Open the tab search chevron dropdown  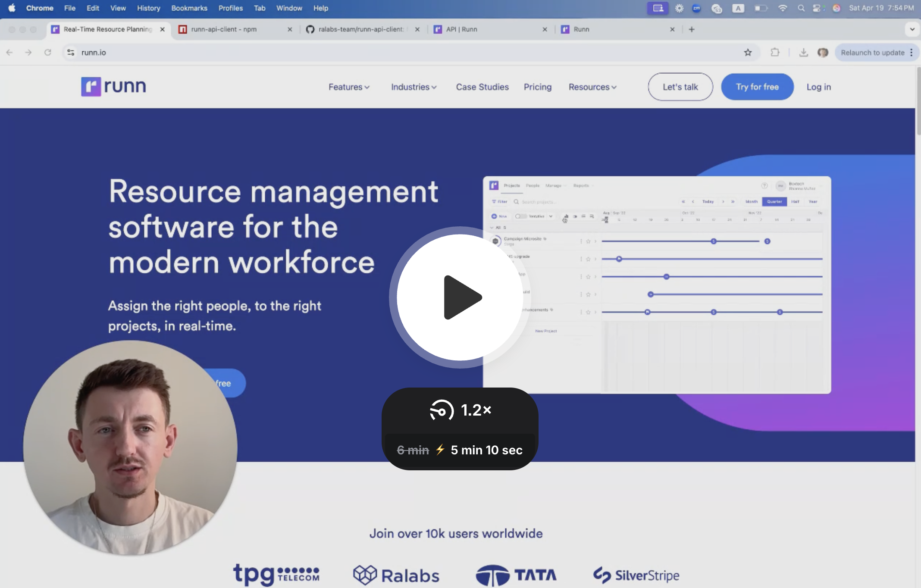click(912, 29)
